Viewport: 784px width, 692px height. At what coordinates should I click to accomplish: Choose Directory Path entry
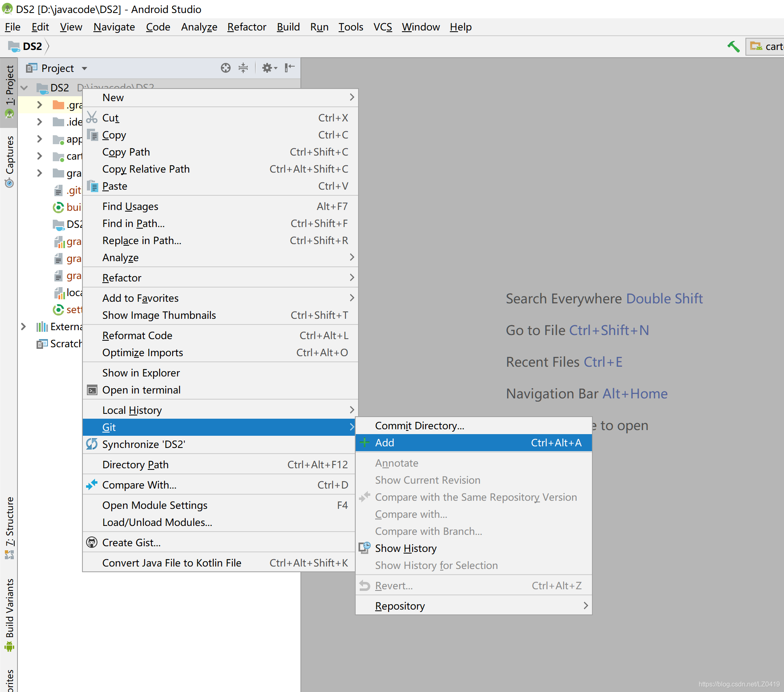[x=219, y=465]
